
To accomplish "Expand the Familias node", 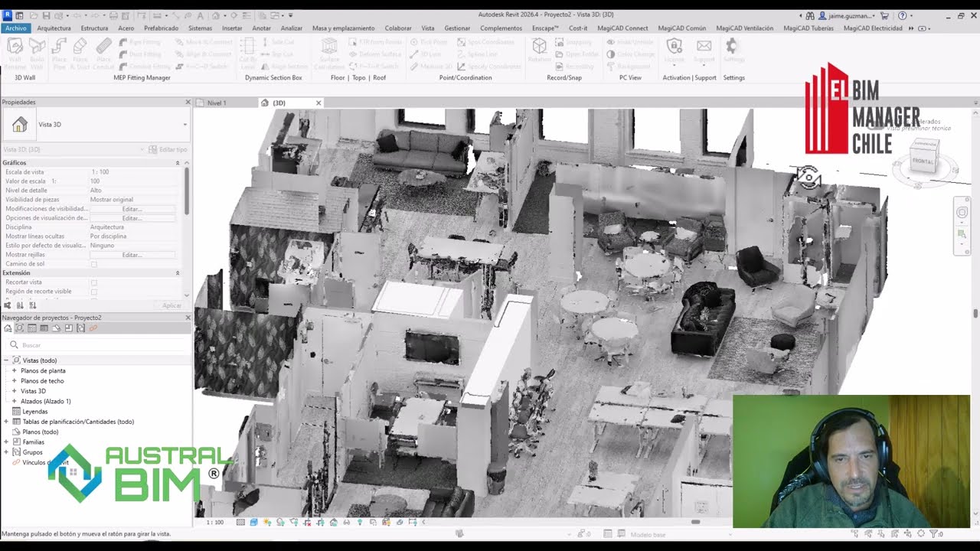I will pos(6,442).
